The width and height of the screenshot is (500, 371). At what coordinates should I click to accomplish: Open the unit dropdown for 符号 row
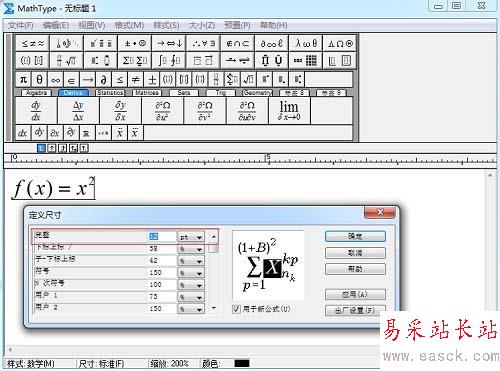pos(191,273)
